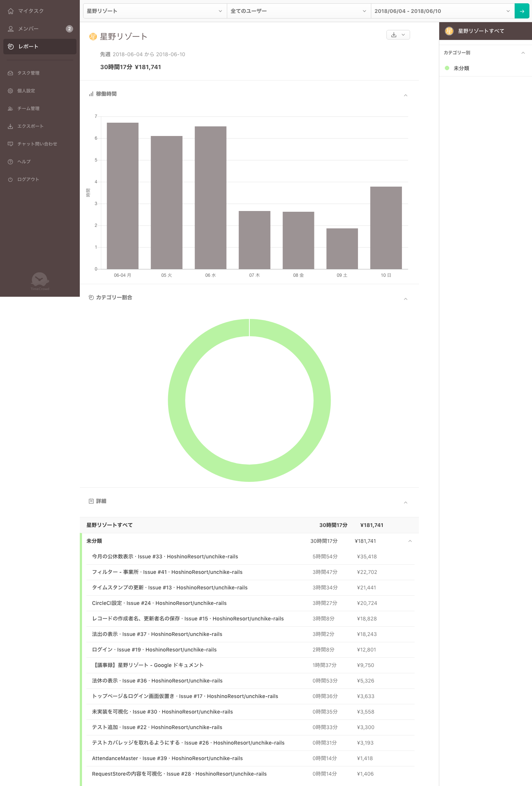Click the タイムスタンプの更新 Issue #13 row
This screenshot has height=786, width=532.
(250, 588)
